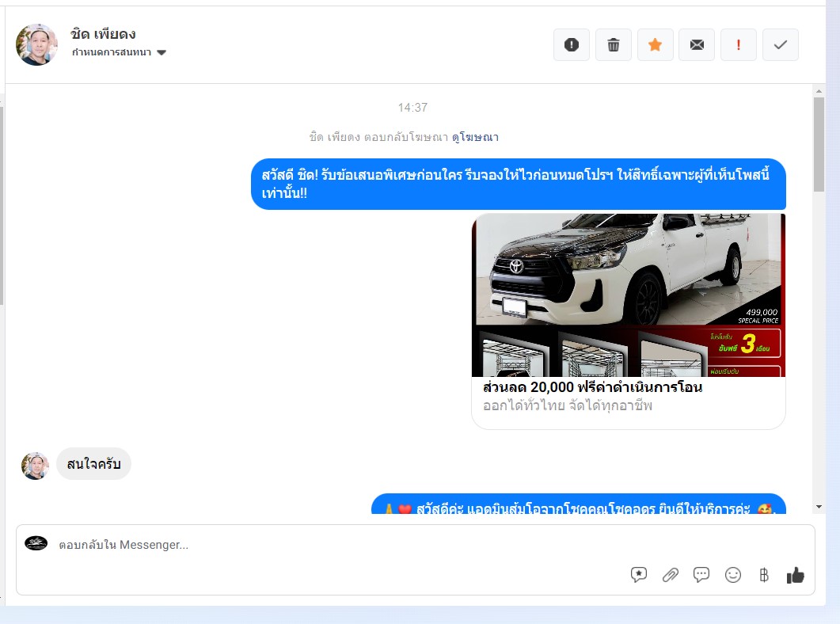Attach a file with paperclip icon

pyautogui.click(x=670, y=575)
